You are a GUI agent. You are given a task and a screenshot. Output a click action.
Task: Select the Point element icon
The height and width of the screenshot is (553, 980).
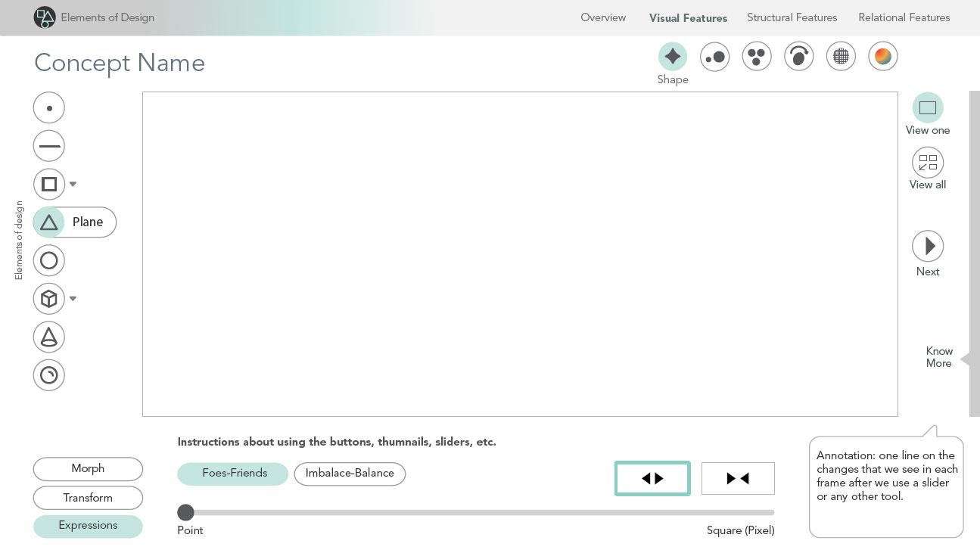pyautogui.click(x=49, y=108)
